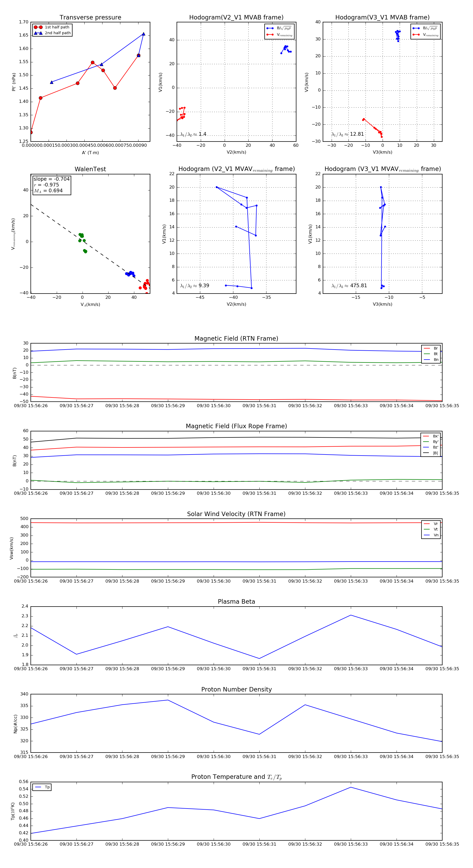Click the "09/30 15:56:33" tick below Proton Number Density plot
Image resolution: width=473 pixels, height=868 pixels.
(351, 756)
